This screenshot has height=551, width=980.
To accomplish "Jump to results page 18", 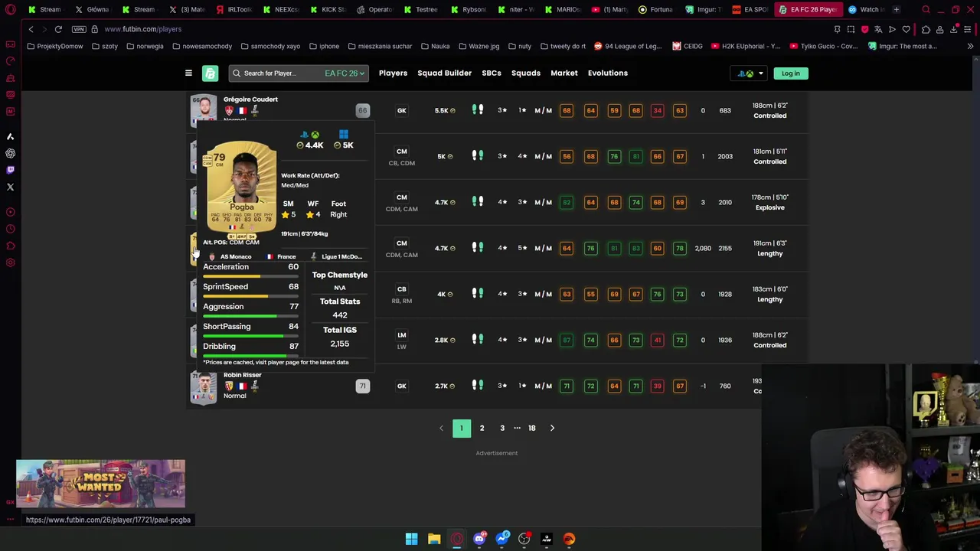I will (531, 428).
